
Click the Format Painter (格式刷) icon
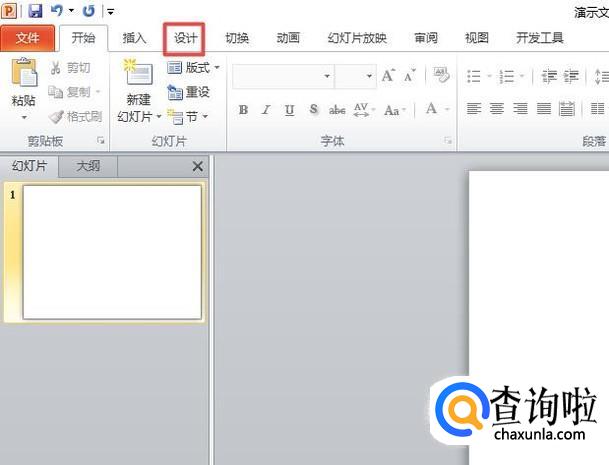coord(74,117)
